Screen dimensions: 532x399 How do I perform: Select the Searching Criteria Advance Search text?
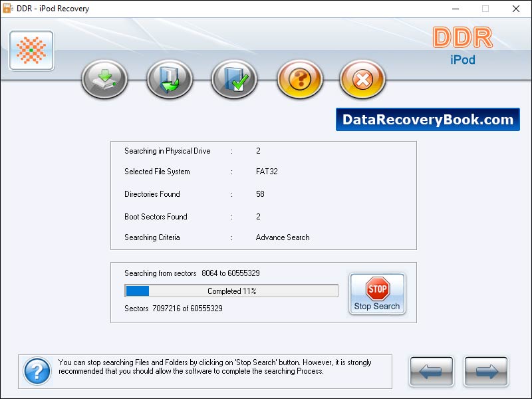pos(282,237)
